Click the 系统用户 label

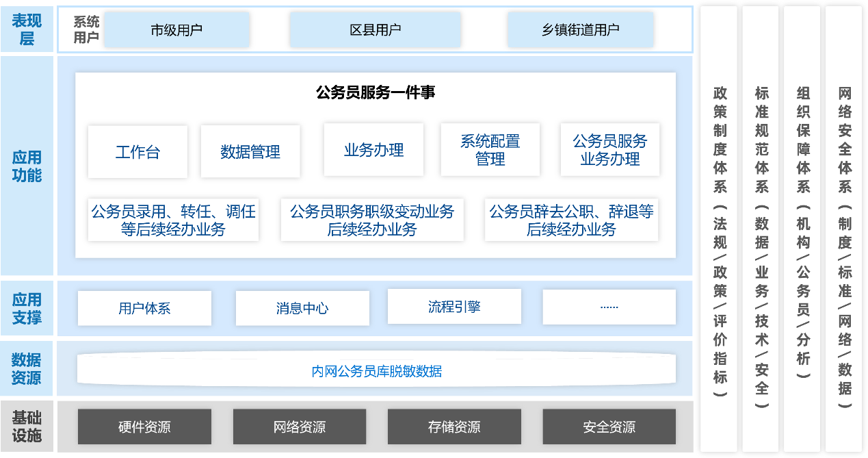87,29
